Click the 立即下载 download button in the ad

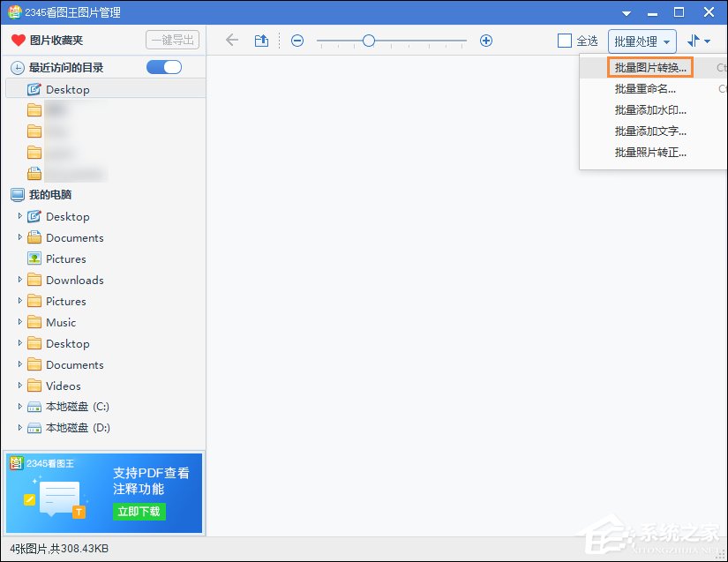pyautogui.click(x=139, y=511)
